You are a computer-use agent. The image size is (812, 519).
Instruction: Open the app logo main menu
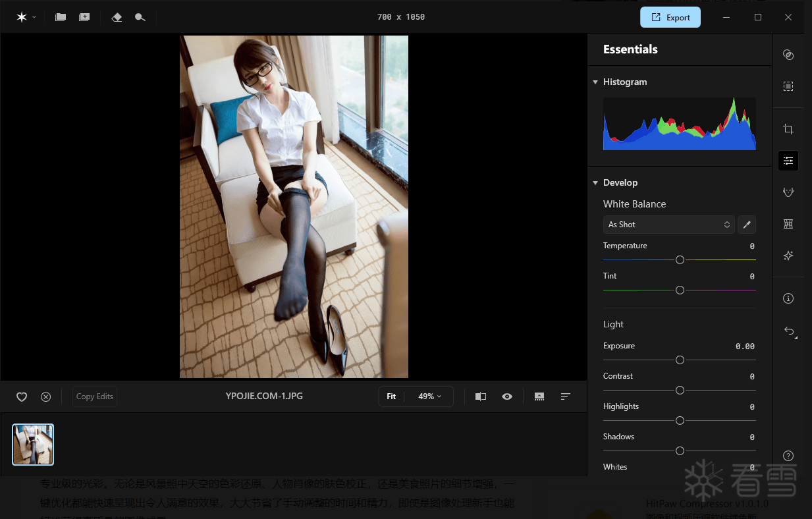[26, 17]
